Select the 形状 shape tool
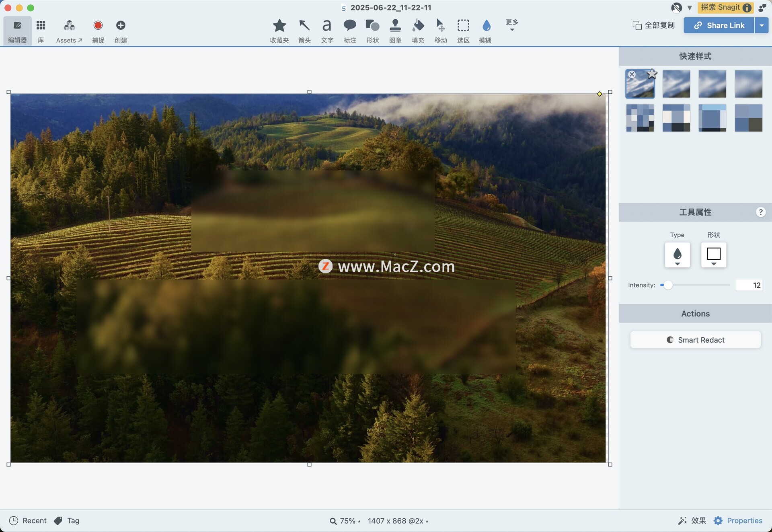 coord(372,31)
